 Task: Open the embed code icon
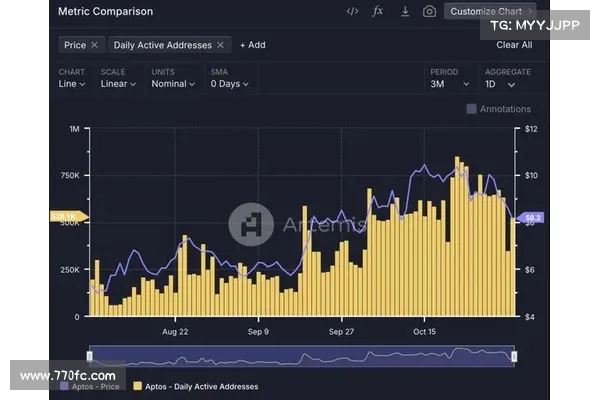tap(352, 11)
